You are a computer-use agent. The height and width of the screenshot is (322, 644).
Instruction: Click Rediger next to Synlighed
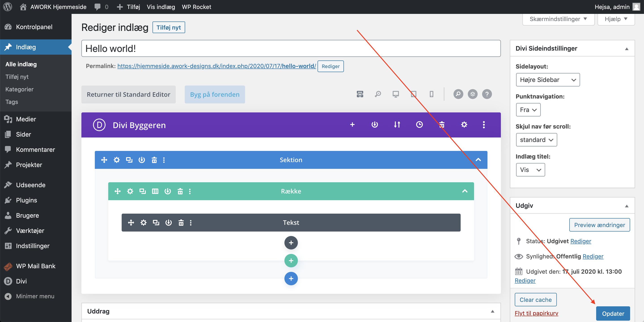593,256
